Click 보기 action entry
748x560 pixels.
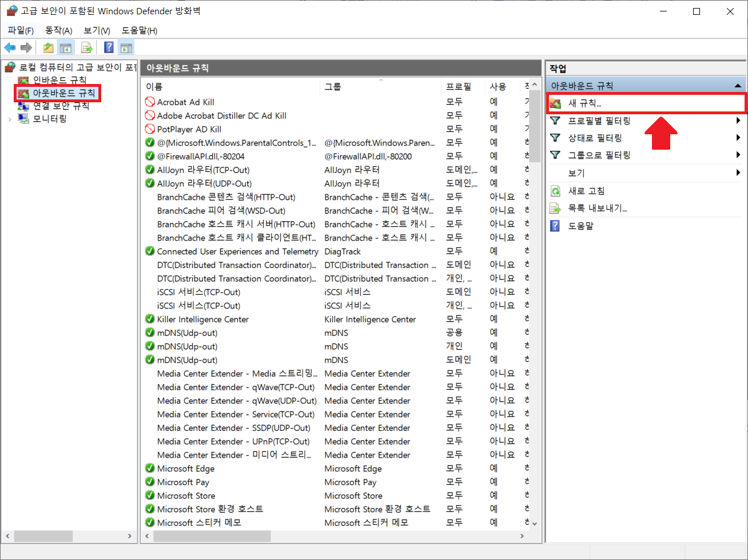tap(576, 173)
